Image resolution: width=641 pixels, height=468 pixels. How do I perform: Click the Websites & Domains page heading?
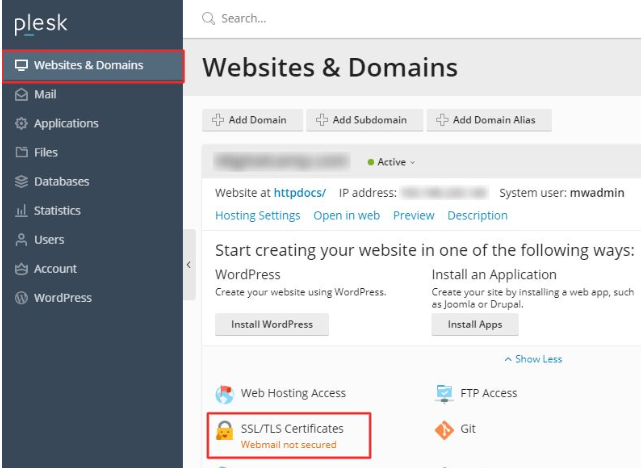click(x=330, y=67)
